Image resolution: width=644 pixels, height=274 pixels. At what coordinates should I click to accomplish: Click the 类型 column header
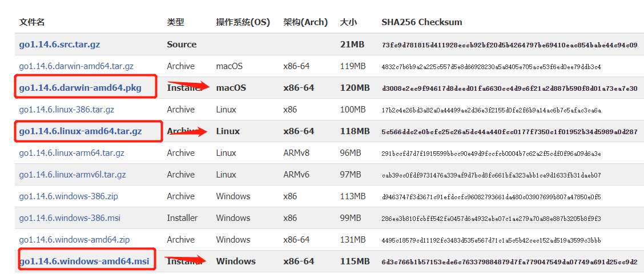(176, 22)
